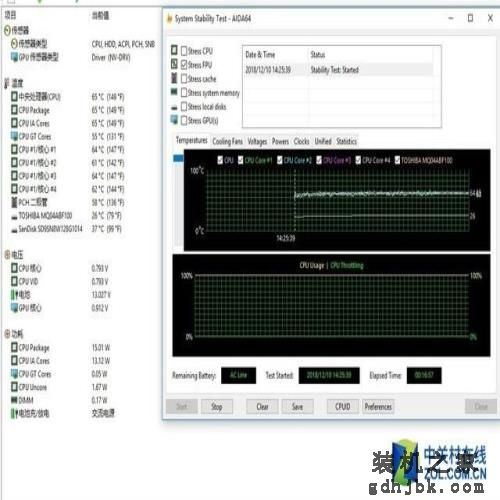
Task: Click the Clear button
Action: (262, 407)
